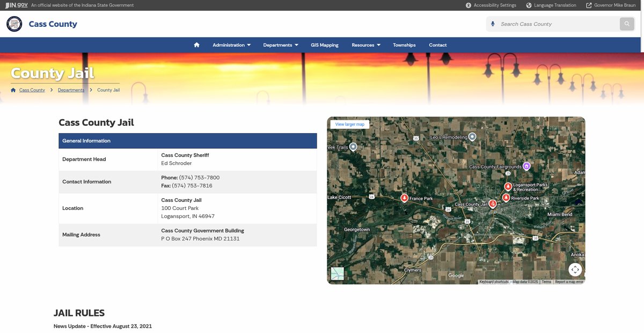Viewport: 644px width, 333px height.
Task: Click the Cass County seal logo
Action: click(14, 24)
